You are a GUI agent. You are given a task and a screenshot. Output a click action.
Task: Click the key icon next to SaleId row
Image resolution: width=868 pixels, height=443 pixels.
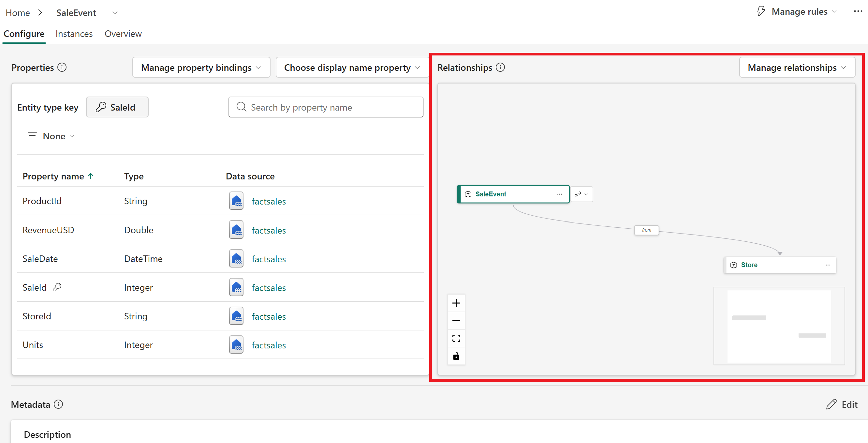(57, 287)
